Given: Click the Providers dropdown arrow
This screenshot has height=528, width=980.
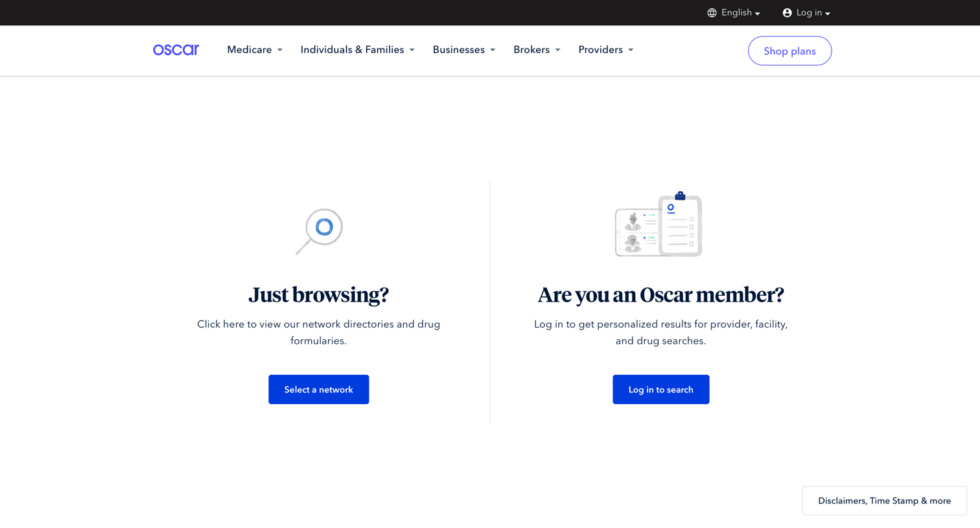Looking at the screenshot, I should click(x=631, y=50).
